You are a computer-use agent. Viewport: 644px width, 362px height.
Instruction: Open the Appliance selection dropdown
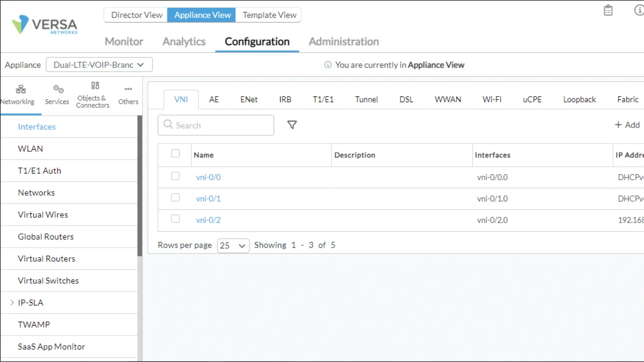pyautogui.click(x=99, y=65)
